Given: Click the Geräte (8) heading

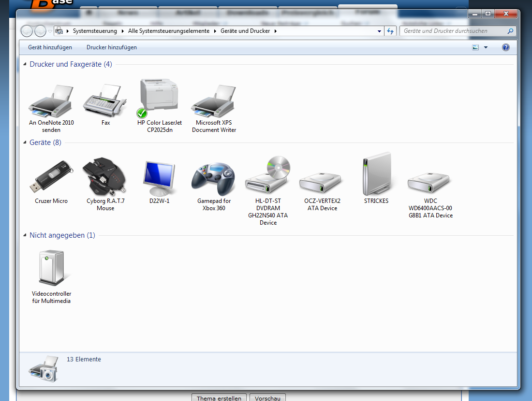Looking at the screenshot, I should 45,143.
